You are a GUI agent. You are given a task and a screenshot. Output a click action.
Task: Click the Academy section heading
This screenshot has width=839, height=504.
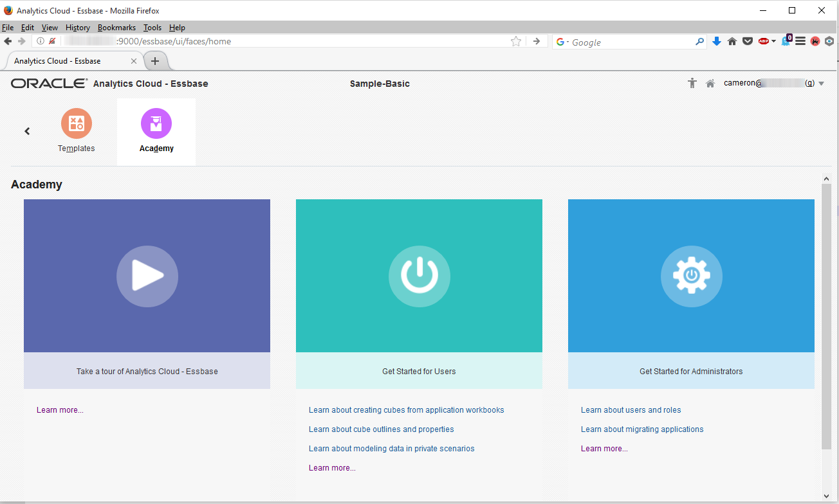(37, 184)
